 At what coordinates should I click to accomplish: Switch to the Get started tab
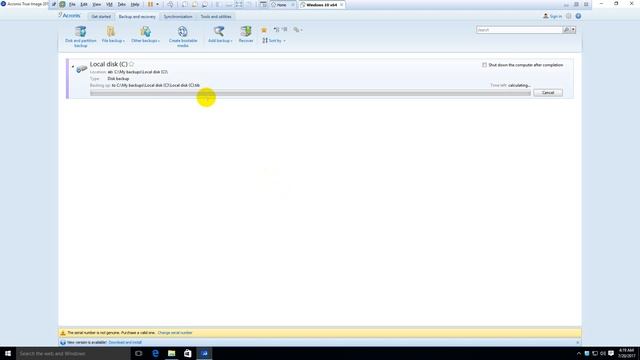[x=101, y=17]
